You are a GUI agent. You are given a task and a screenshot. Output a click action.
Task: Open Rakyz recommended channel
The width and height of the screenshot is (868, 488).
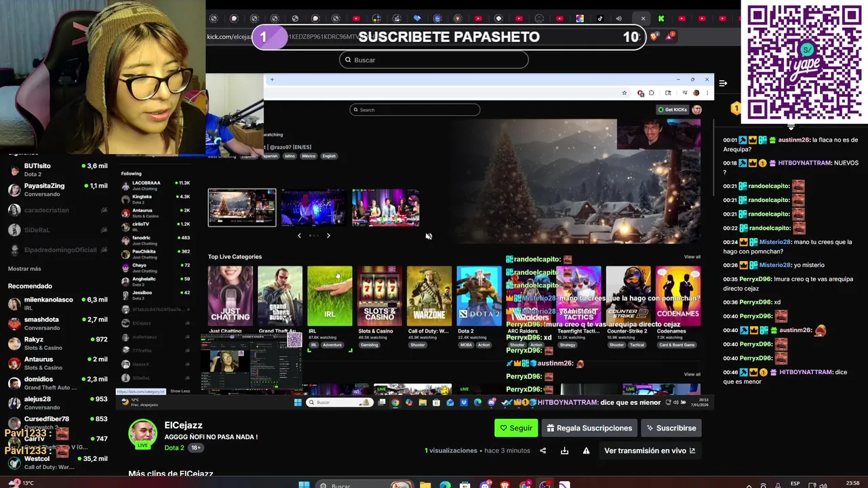point(58,343)
